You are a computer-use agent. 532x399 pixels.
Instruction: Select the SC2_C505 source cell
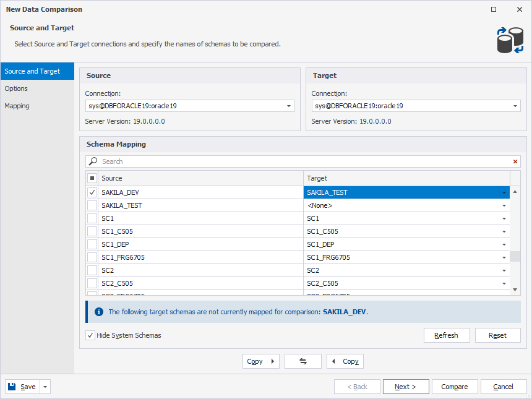tap(200, 283)
